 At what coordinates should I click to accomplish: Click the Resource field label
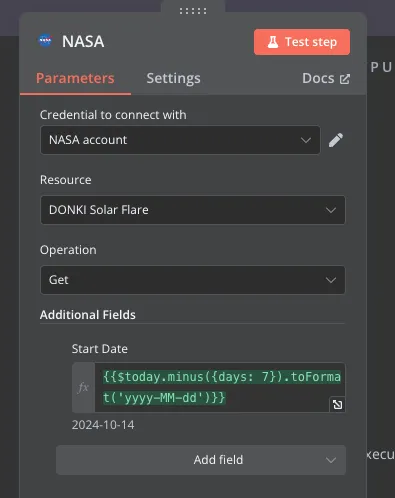coord(66,180)
